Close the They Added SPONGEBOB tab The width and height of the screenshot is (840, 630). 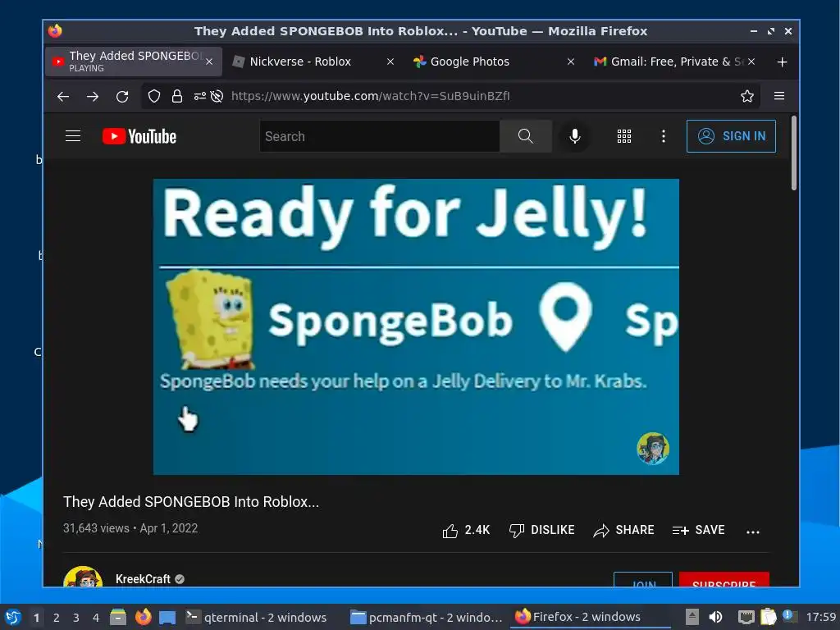coord(209,62)
